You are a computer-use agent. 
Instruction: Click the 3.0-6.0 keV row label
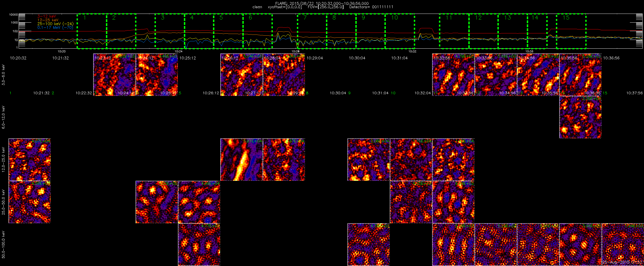tap(3, 75)
